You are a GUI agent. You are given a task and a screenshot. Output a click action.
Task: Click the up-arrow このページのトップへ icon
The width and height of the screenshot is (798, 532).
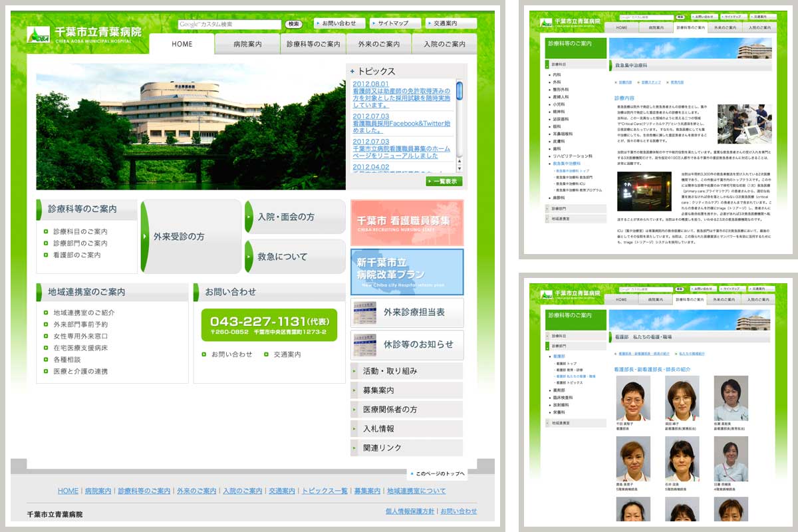pyautogui.click(x=412, y=474)
